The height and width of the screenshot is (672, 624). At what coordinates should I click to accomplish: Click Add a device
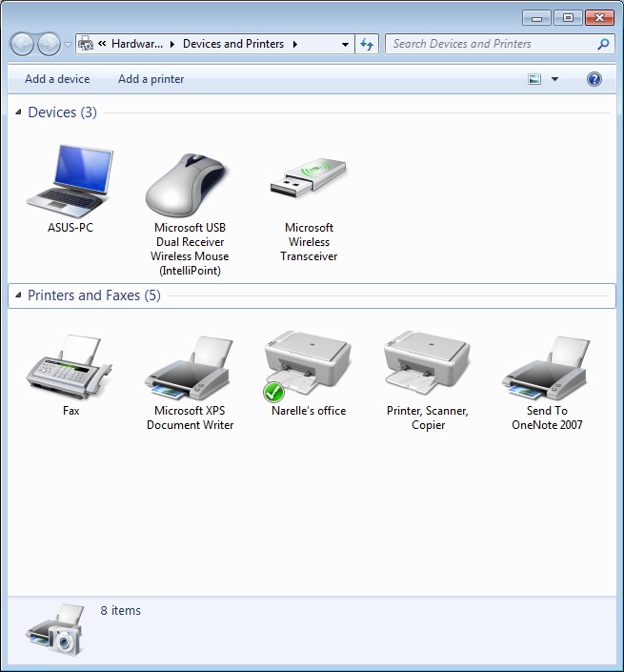click(57, 79)
